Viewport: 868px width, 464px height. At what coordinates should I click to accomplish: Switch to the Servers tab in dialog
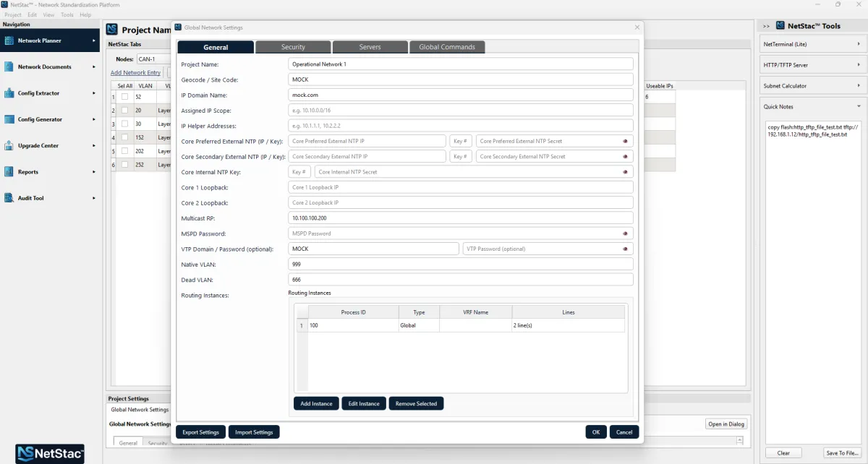(x=370, y=47)
